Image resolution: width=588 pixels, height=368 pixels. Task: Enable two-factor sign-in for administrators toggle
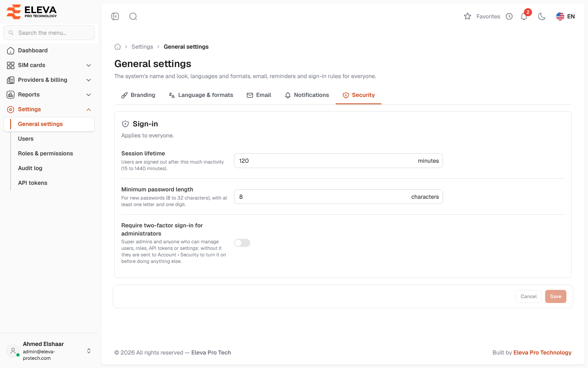click(x=242, y=243)
